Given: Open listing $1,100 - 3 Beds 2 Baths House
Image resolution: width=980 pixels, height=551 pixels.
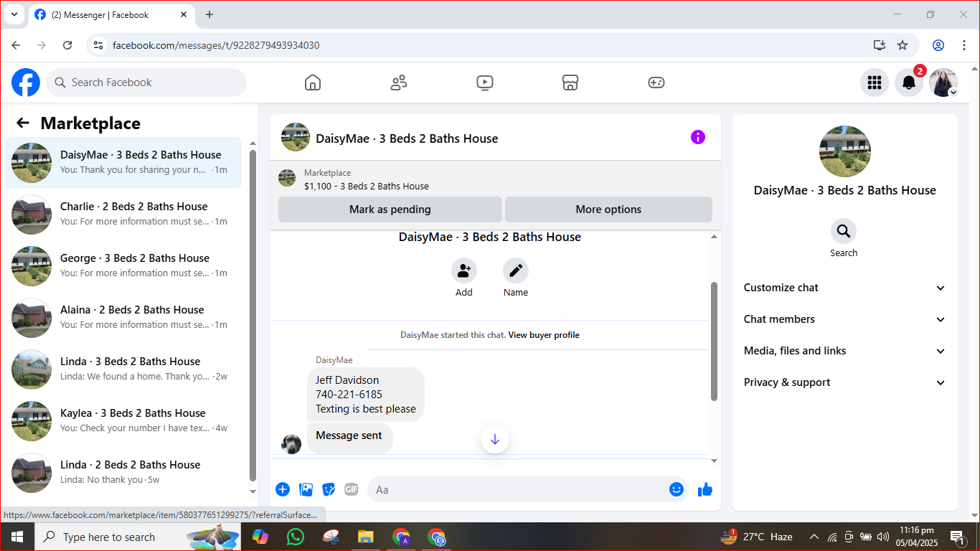Looking at the screenshot, I should 367,186.
